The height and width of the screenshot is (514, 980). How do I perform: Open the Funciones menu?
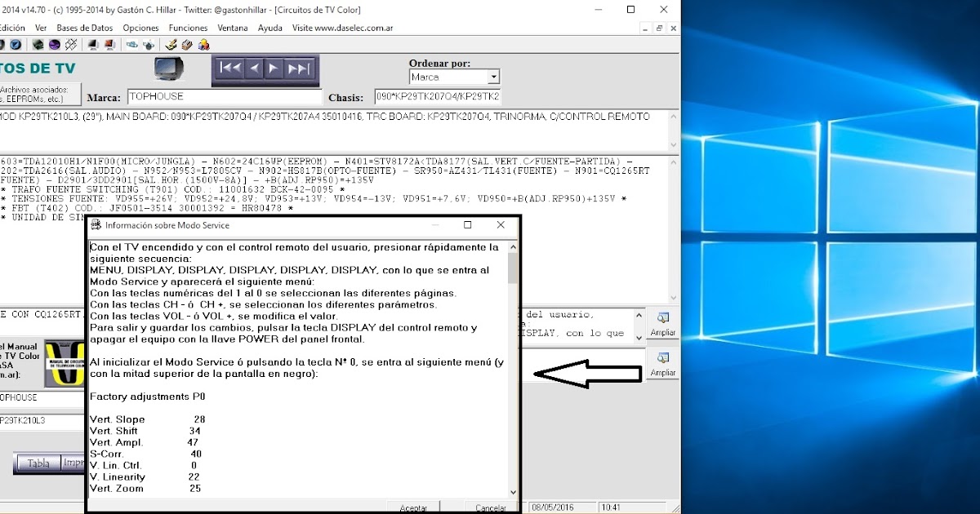click(188, 28)
